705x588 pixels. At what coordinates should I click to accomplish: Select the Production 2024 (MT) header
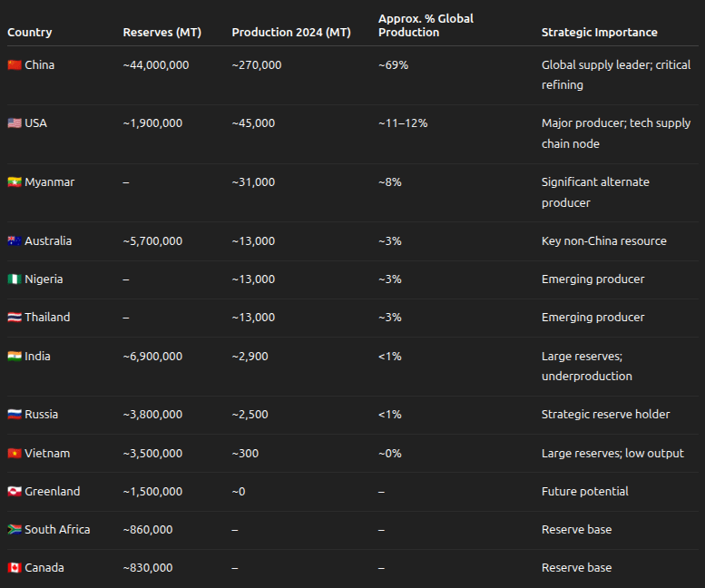[x=291, y=33]
